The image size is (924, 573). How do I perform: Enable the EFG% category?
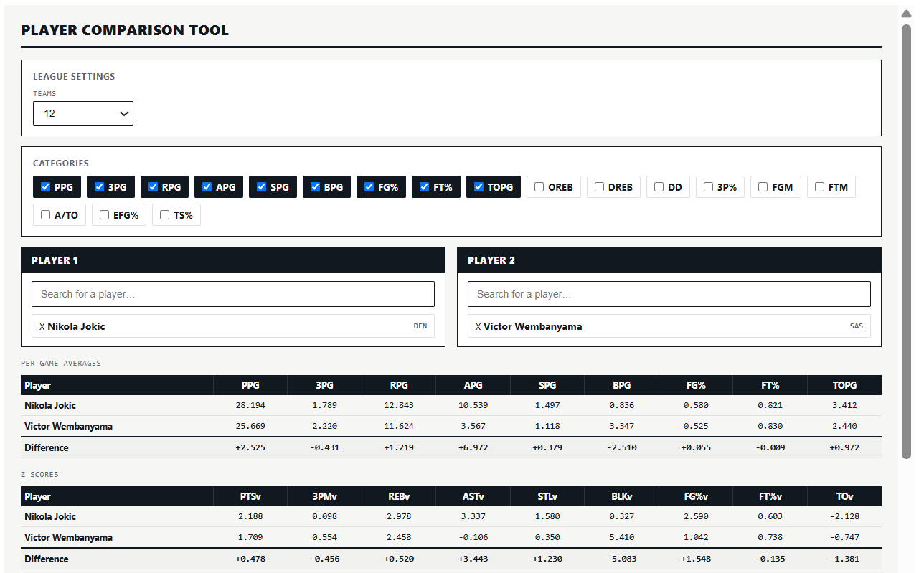coord(105,215)
